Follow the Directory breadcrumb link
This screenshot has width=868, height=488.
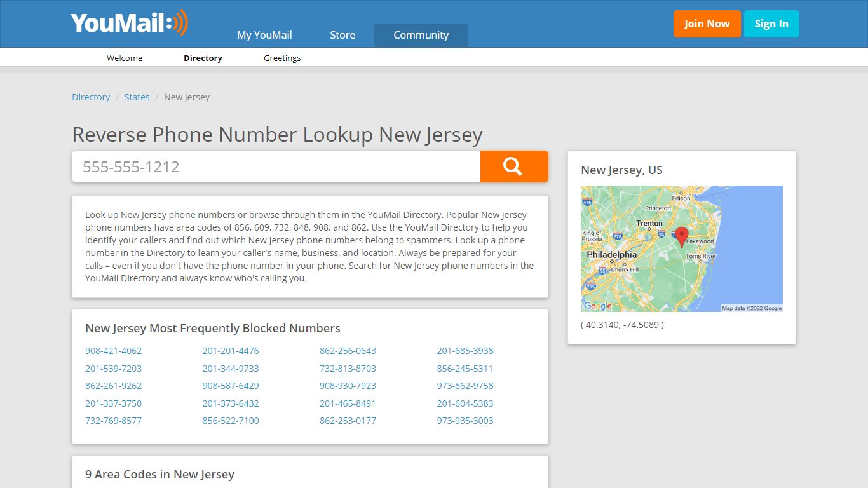click(x=91, y=97)
